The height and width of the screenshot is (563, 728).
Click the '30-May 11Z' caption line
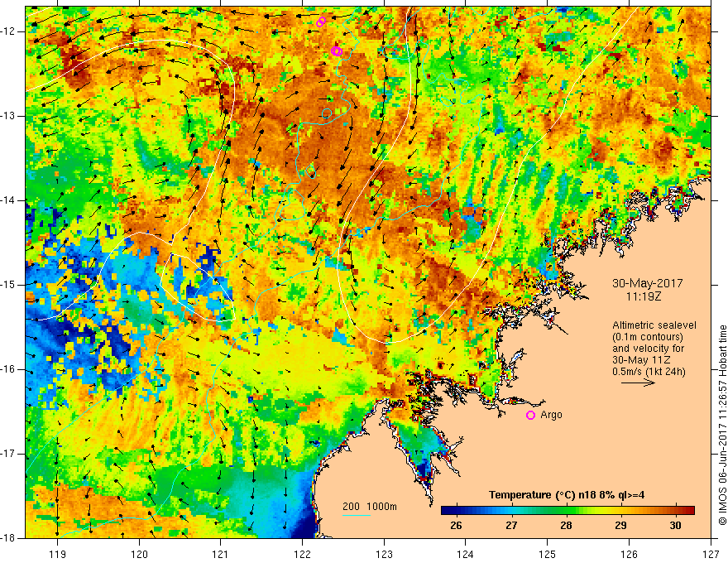[641, 360]
